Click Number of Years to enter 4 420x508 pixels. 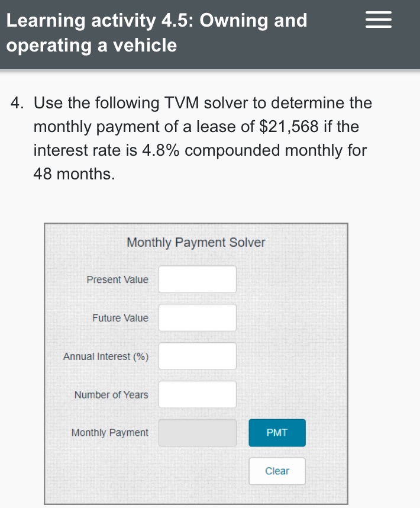tap(197, 394)
